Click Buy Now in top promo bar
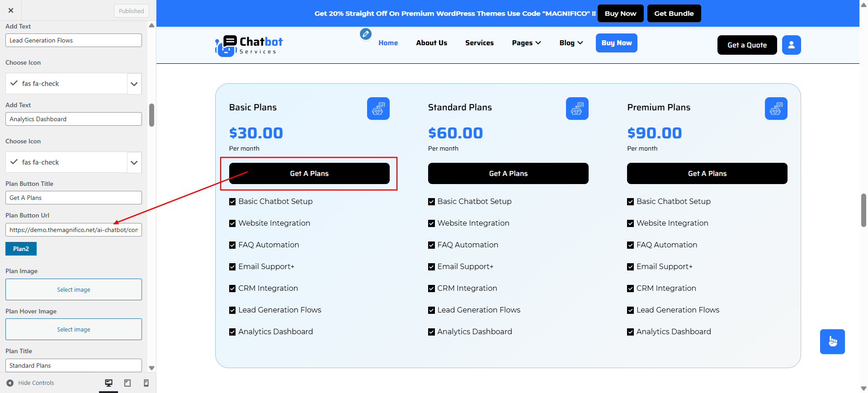The image size is (868, 393). [x=620, y=13]
